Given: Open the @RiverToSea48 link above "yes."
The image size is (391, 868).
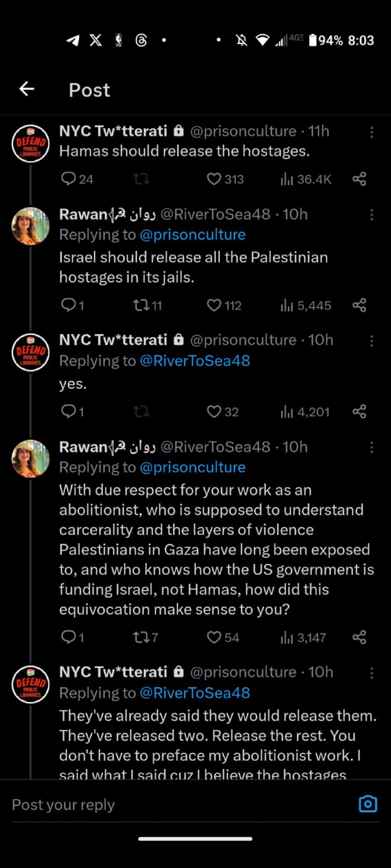Looking at the screenshot, I should tap(195, 361).
